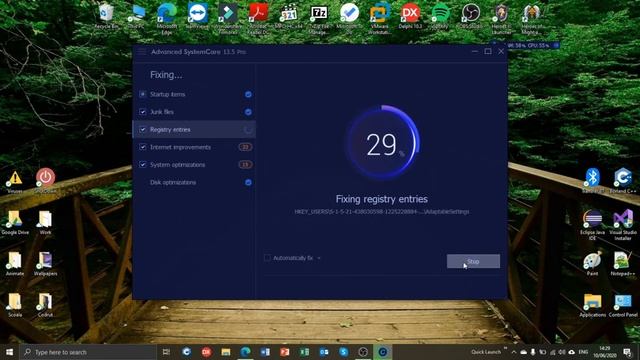Click the 29% circular progress indicator
Image resolution: width=640 pixels, height=360 pixels.
click(x=382, y=143)
